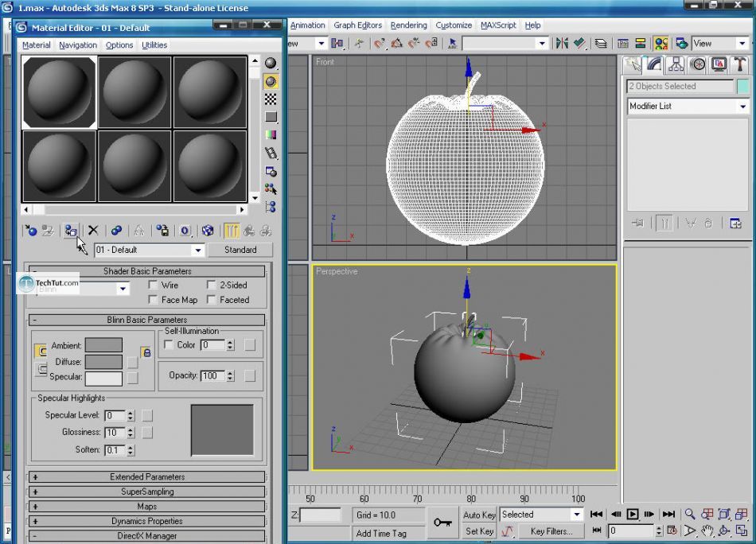Image resolution: width=756 pixels, height=544 pixels.
Task: Open the Options menu in Material Editor
Action: (119, 45)
